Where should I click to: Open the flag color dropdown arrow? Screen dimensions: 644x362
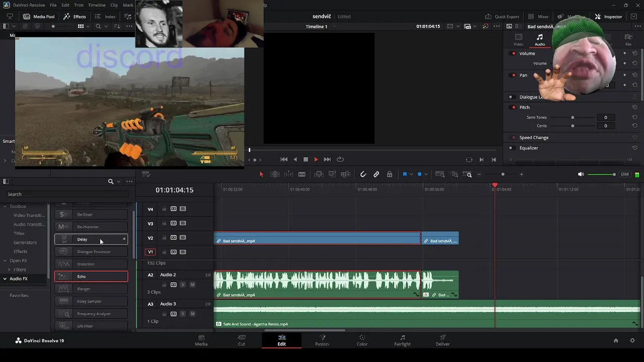tap(411, 174)
